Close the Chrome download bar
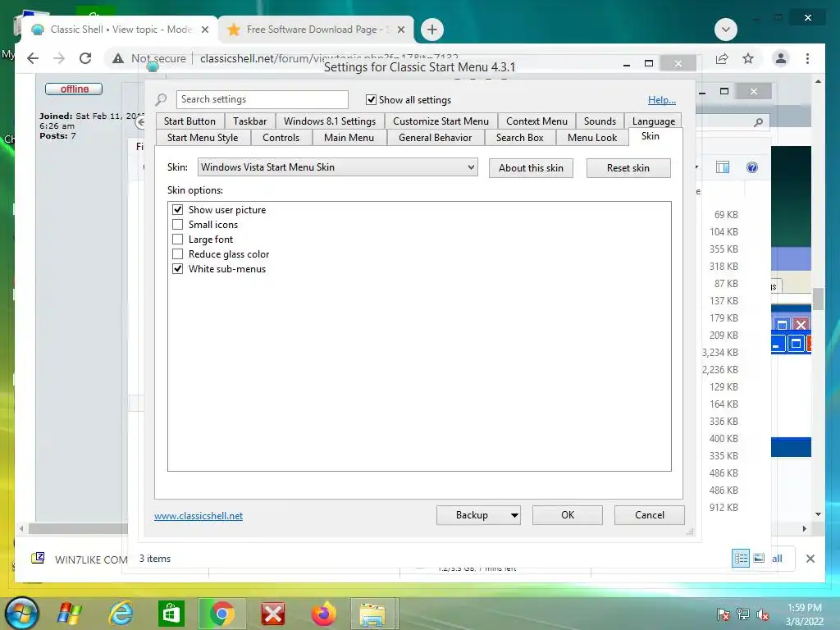The height and width of the screenshot is (630, 840). pyautogui.click(x=810, y=559)
